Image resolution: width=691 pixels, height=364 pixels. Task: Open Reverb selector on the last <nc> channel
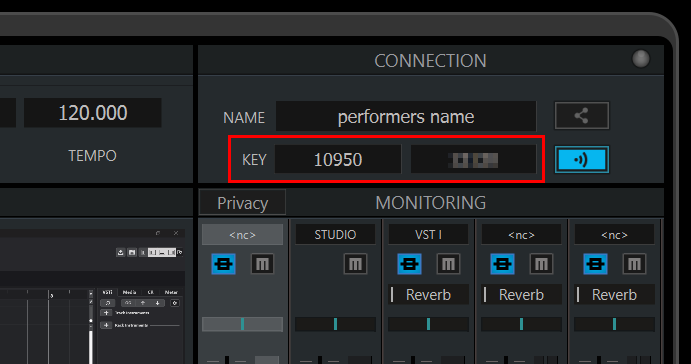614,294
